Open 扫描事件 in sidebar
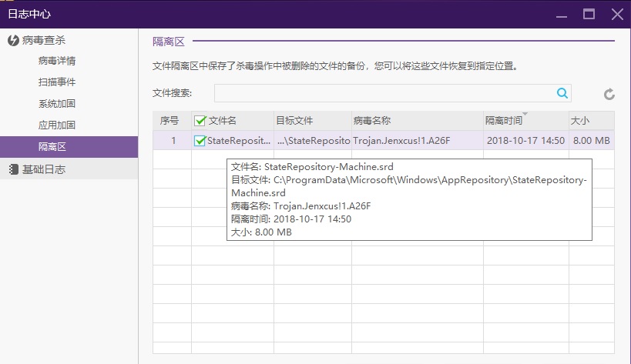 coord(57,82)
